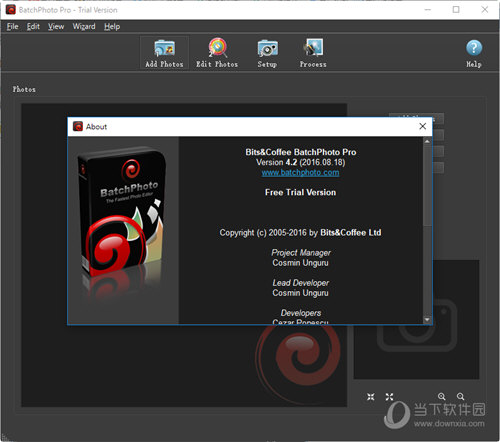Screen dimensions: 500x442
Task: Minimize the BatchPhoto Pro window
Action: (428, 10)
